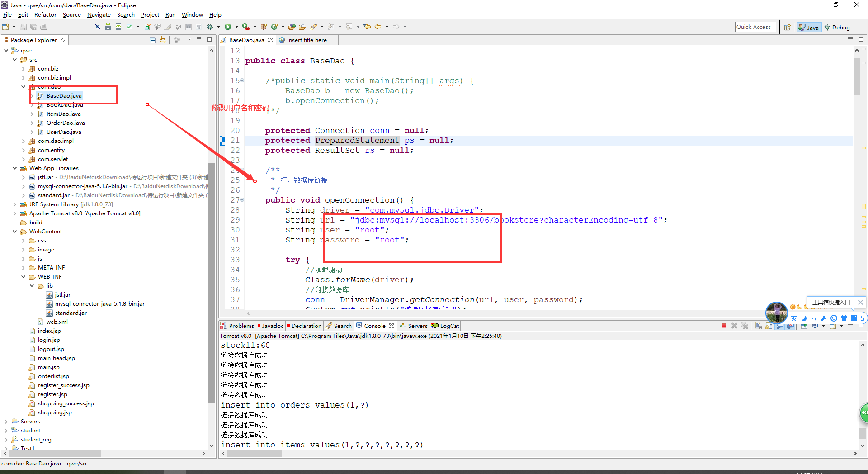Click the New file toolbar icon
Screen dimensions: 868x474
[5, 27]
